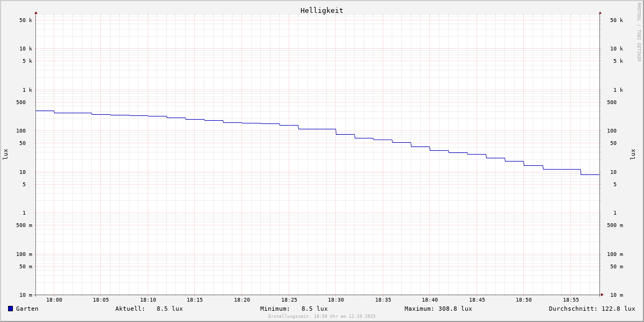Click the 18:00 time axis label

(54, 300)
